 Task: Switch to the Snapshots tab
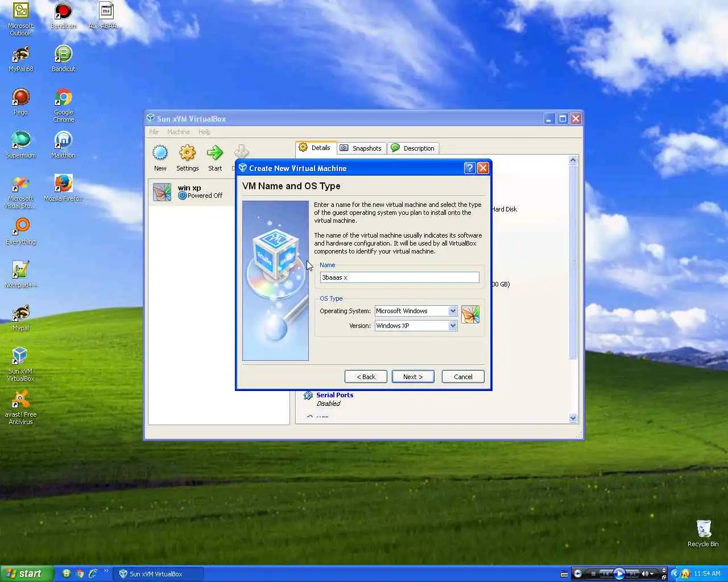click(x=361, y=148)
